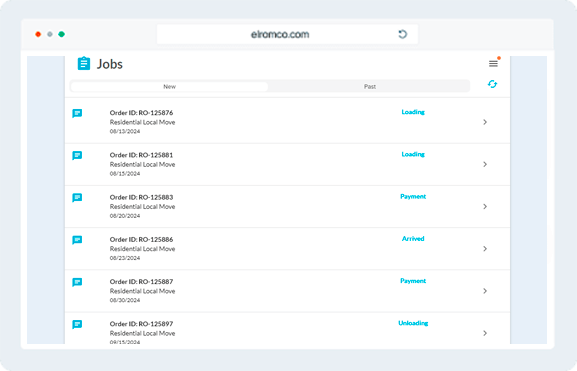Click the Jobs clipboard icon
Image resolution: width=577 pixels, height=371 pixels.
coord(84,63)
